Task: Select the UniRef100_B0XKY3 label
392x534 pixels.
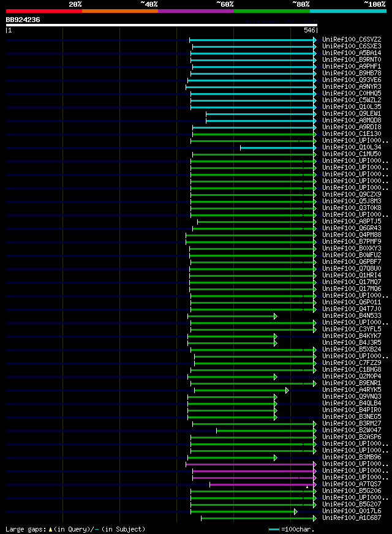Action: (352, 248)
